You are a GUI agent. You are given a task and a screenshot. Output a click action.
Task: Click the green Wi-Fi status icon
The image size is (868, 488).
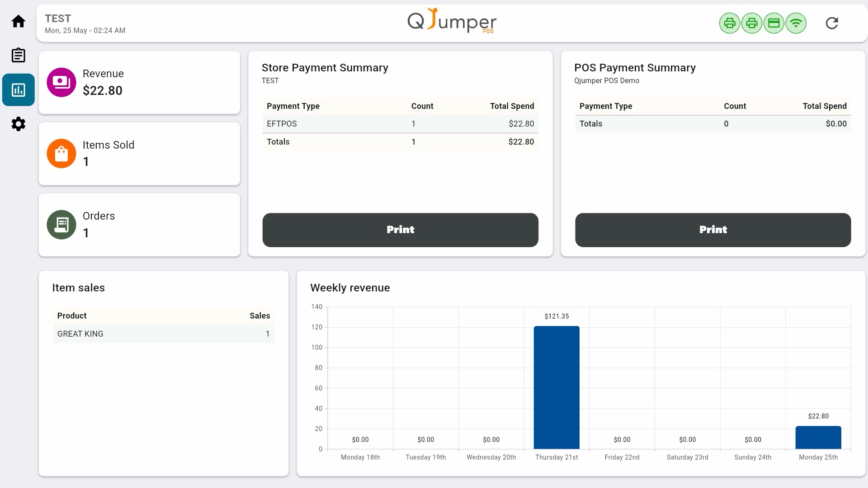tap(796, 23)
